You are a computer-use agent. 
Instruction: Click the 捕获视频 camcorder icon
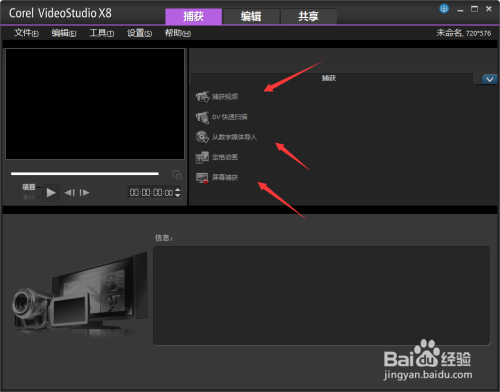coord(202,97)
